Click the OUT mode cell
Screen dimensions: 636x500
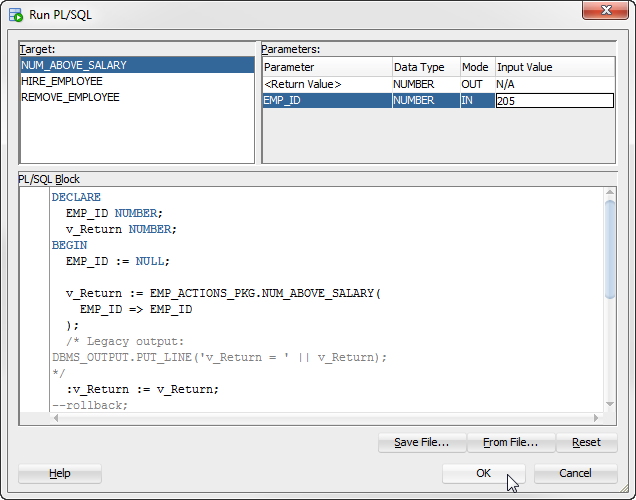point(477,84)
